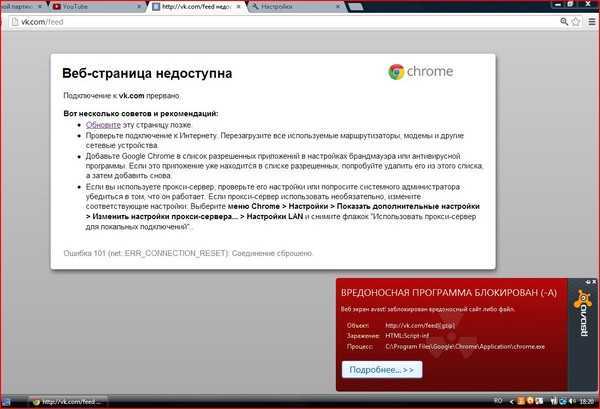Close the Настройки tab

(x=338, y=7)
